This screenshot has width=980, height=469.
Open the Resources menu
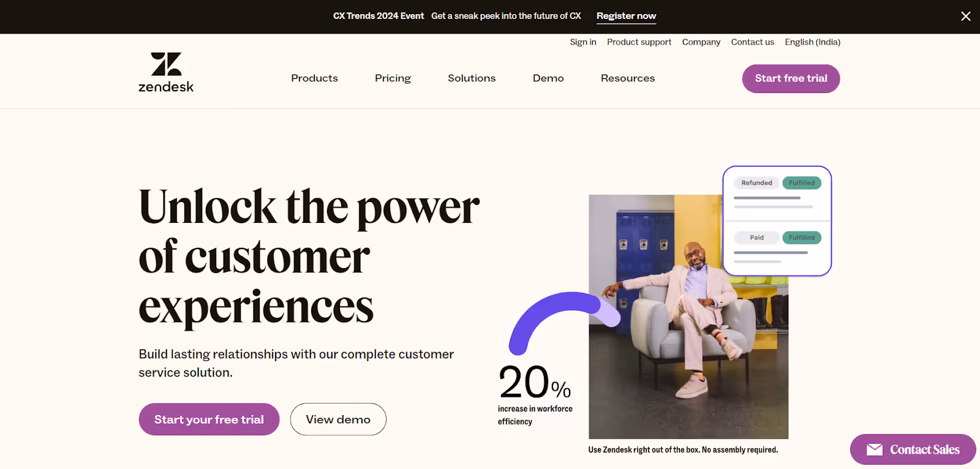[x=628, y=78]
